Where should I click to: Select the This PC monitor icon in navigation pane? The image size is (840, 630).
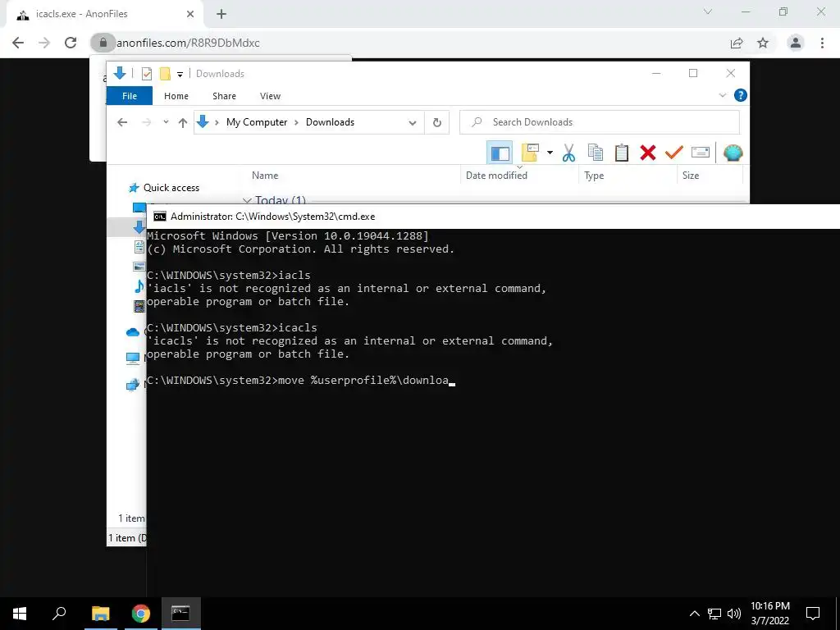[x=133, y=358]
